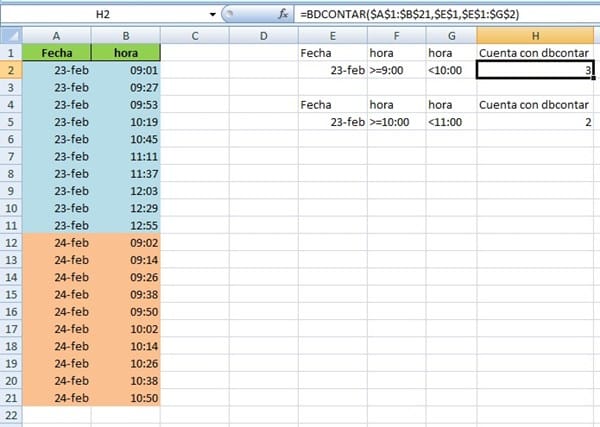Click cell H5 showing result 2

pyautogui.click(x=537, y=121)
